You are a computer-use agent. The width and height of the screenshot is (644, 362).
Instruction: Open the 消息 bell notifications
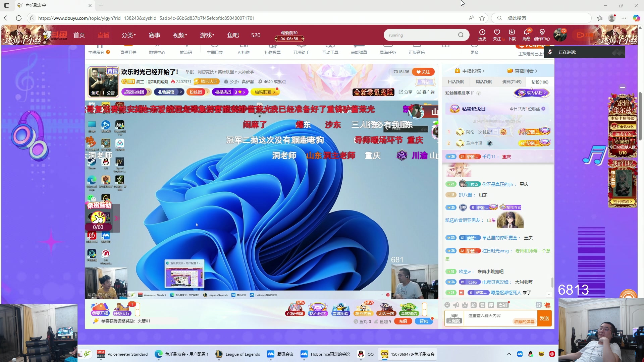pos(526,35)
